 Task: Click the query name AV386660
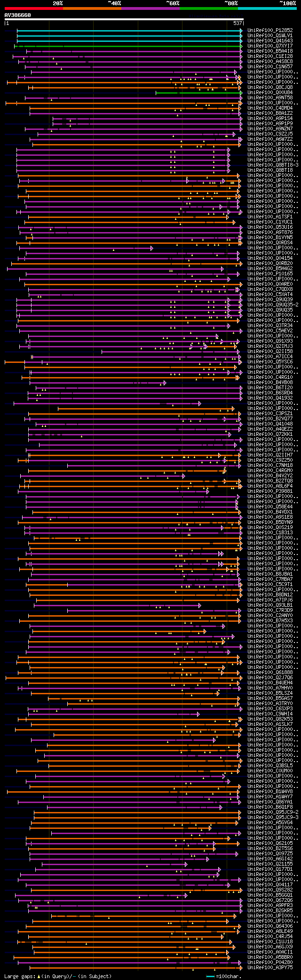[18, 15]
